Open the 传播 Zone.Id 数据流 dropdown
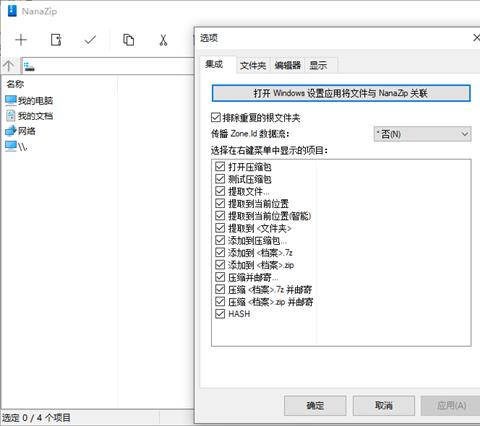This screenshot has width=480, height=426. [x=422, y=134]
